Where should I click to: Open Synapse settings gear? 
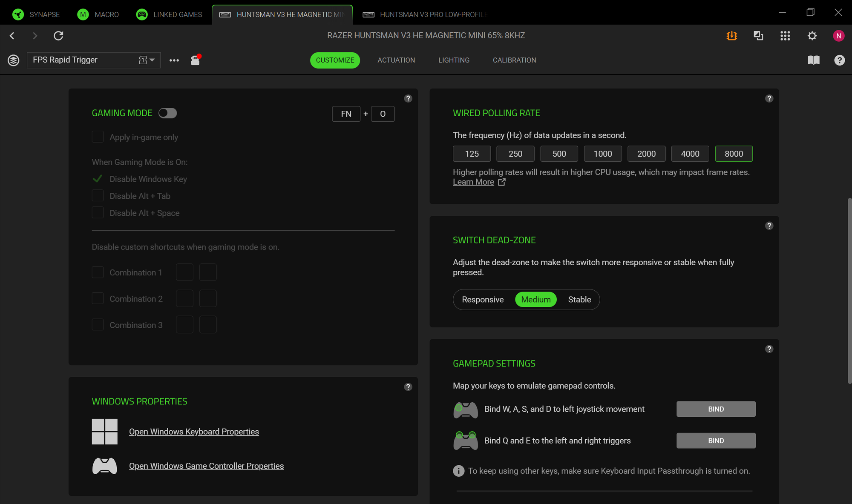pos(812,36)
